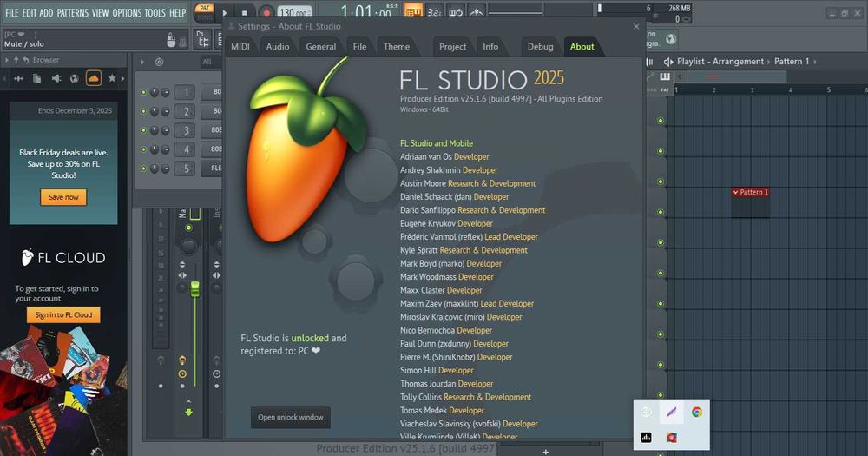Click the orange step editing icon in the toolbar
868x456 pixels.
413,11
